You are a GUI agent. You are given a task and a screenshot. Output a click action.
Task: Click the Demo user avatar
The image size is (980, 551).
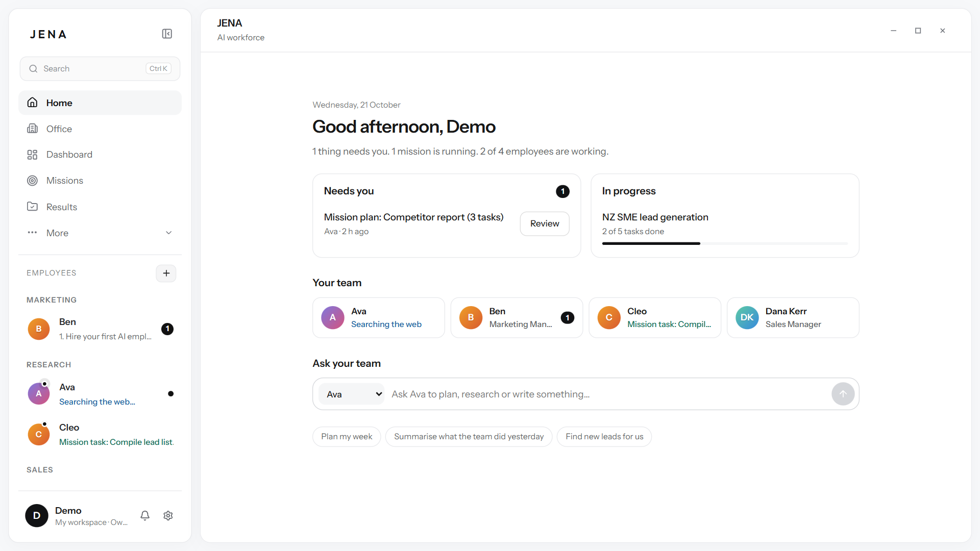[37, 516]
